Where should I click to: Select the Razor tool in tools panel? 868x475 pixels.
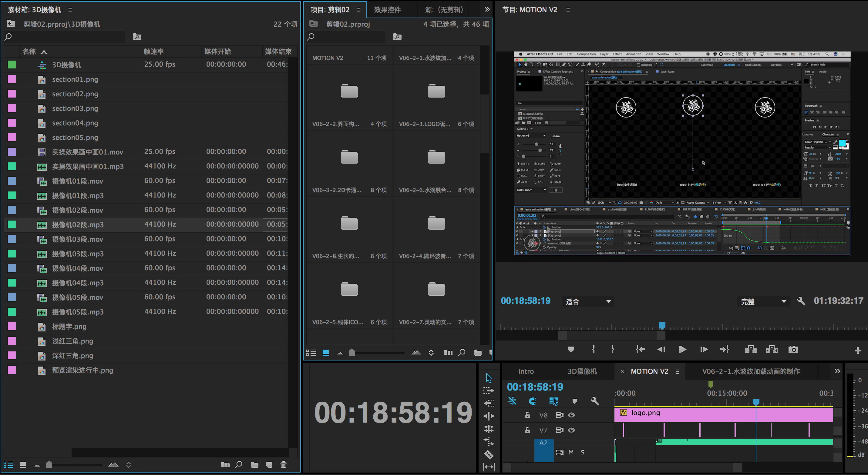click(x=489, y=454)
